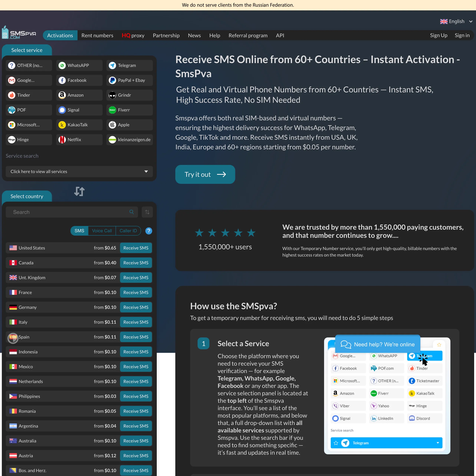
Task: Click the swap arrows icon above country list
Action: point(79,191)
